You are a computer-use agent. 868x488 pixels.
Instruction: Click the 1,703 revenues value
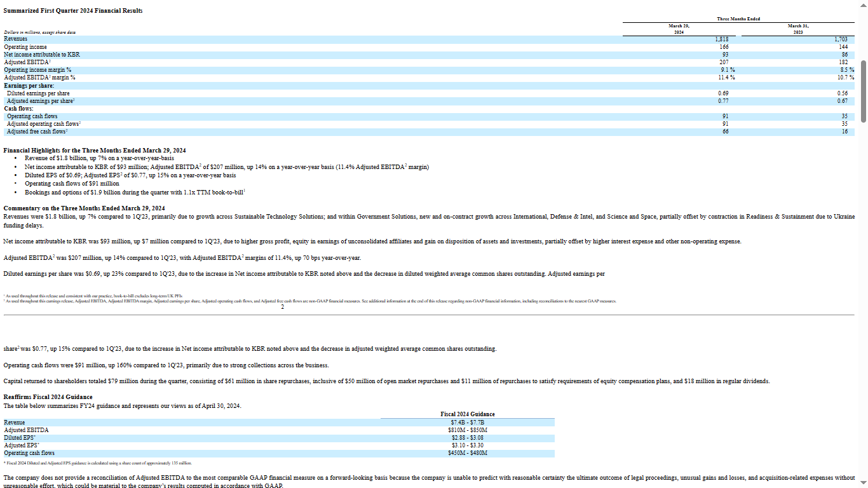click(x=841, y=39)
